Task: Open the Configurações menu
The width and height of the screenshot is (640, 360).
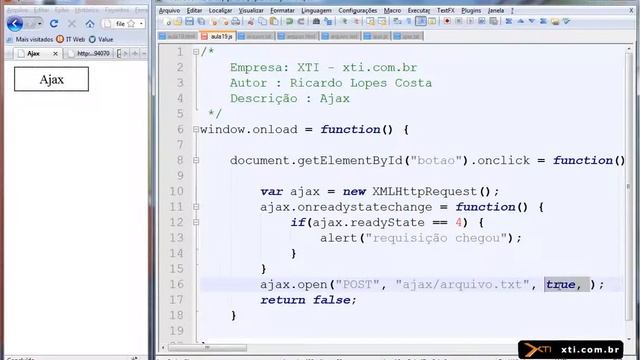Action: pos(358,10)
